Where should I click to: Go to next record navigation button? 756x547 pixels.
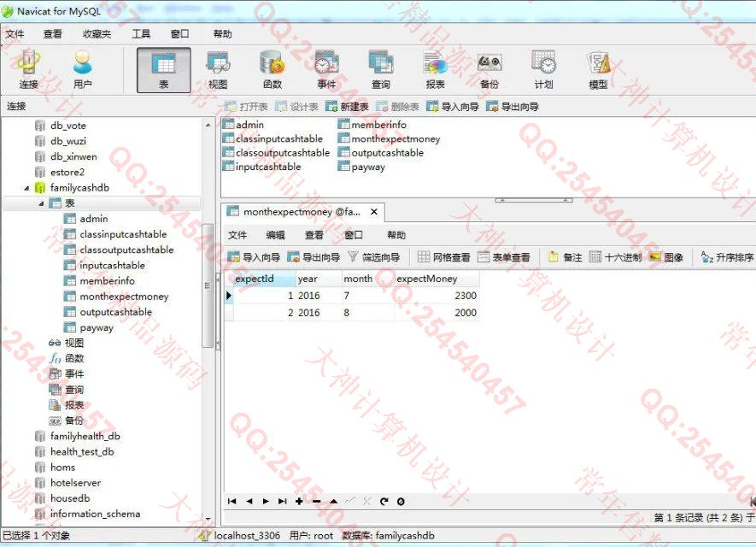(266, 502)
